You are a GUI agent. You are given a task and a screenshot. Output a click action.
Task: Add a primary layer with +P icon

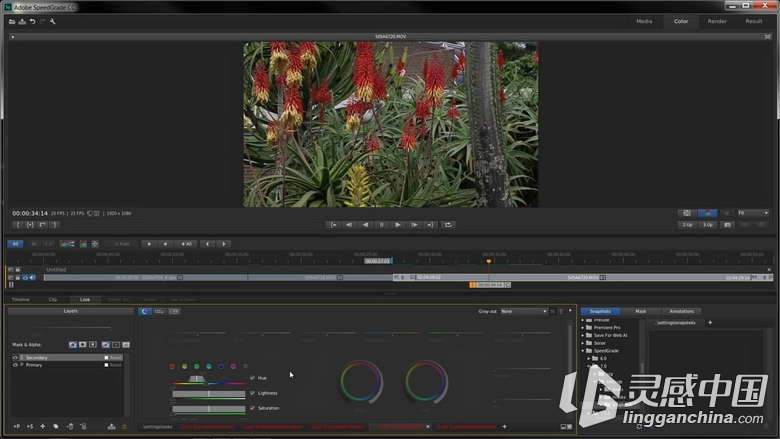click(x=17, y=427)
